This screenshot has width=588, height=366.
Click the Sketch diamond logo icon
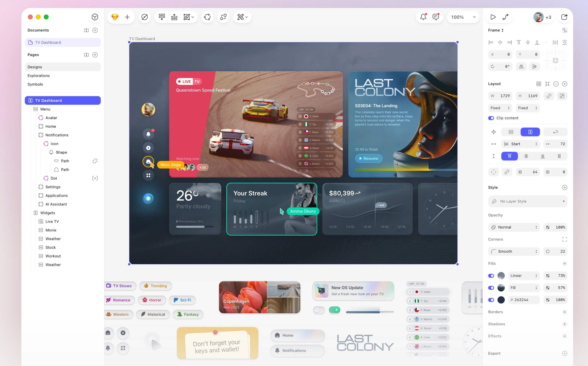[115, 17]
